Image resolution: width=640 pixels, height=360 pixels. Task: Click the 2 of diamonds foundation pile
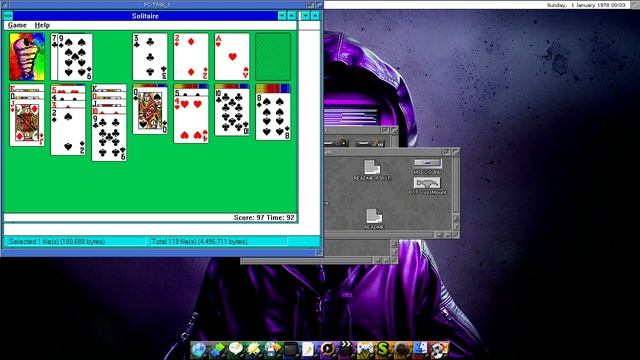pos(191,57)
